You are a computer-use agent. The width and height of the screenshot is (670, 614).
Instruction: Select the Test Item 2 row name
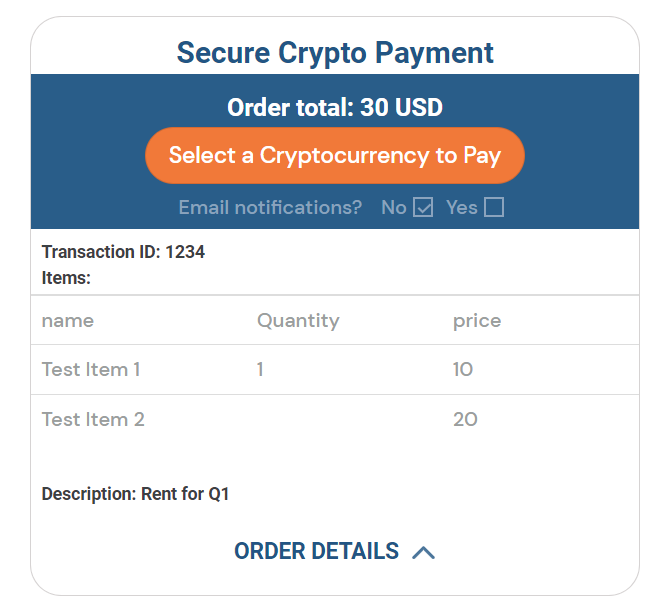pyautogui.click(x=93, y=420)
